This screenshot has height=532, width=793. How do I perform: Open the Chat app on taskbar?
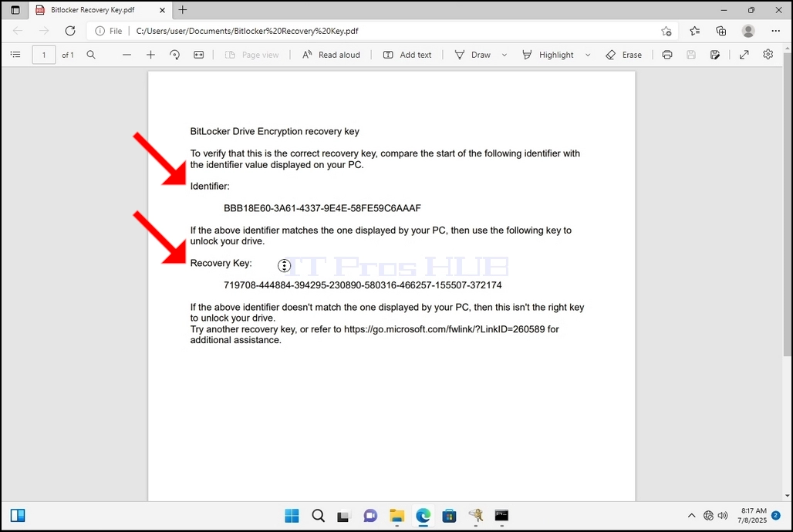[370, 516]
